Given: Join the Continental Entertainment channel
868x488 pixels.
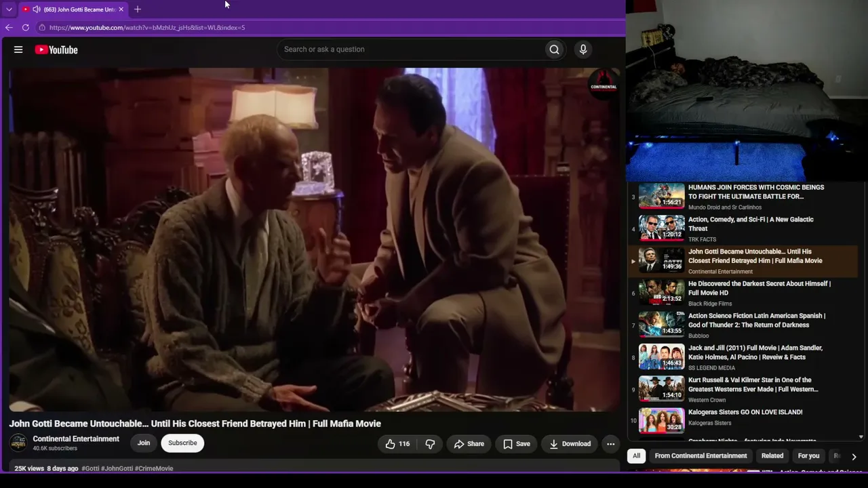Looking at the screenshot, I should click(x=144, y=443).
